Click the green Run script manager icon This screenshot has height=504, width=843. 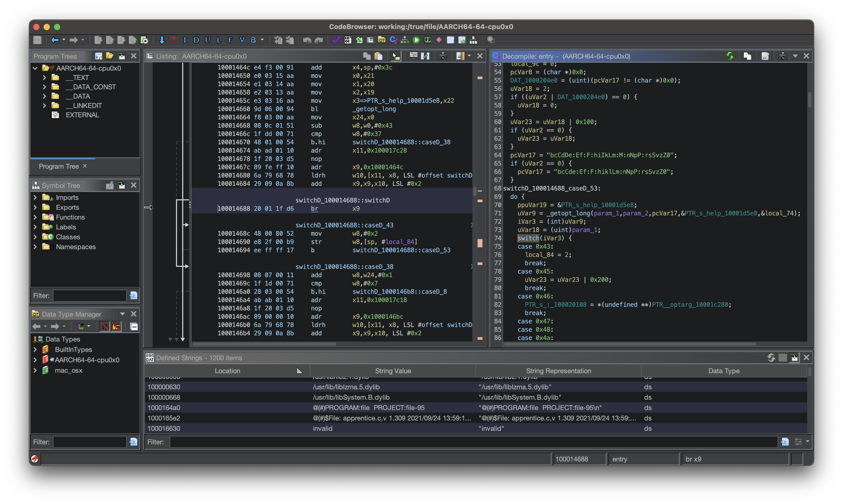[416, 40]
